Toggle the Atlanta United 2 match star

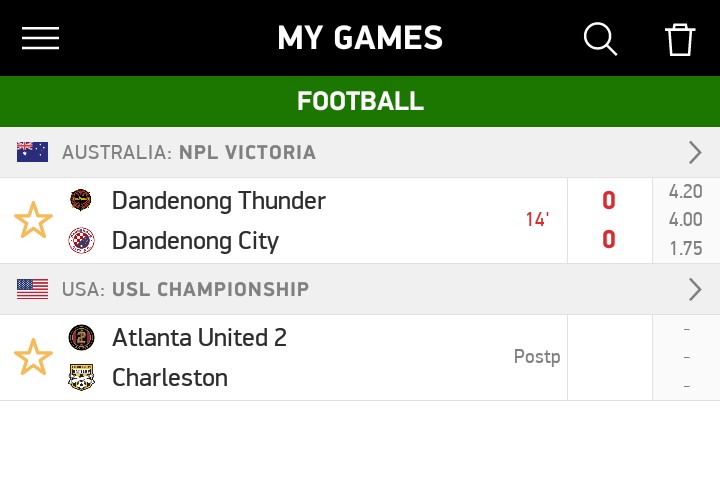pyautogui.click(x=33, y=357)
